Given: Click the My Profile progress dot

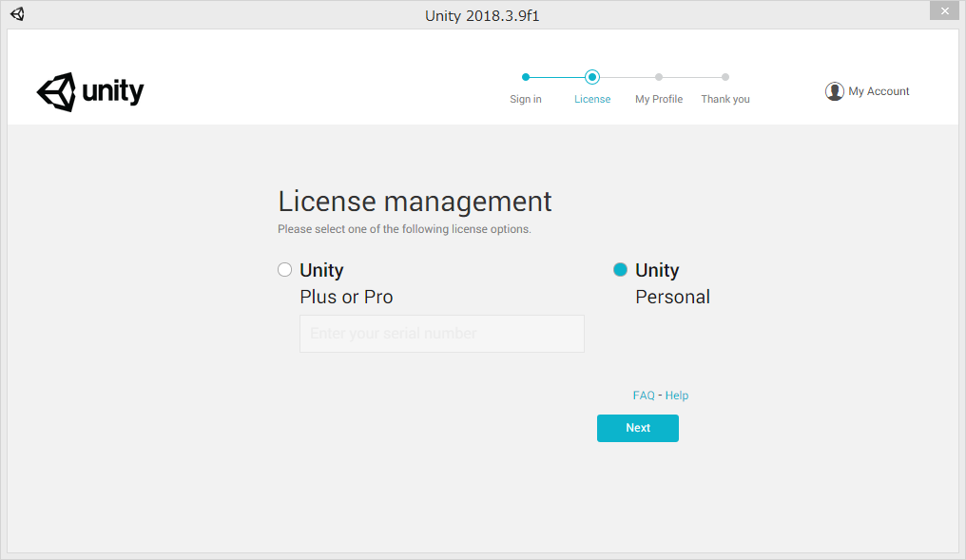Looking at the screenshot, I should [659, 77].
